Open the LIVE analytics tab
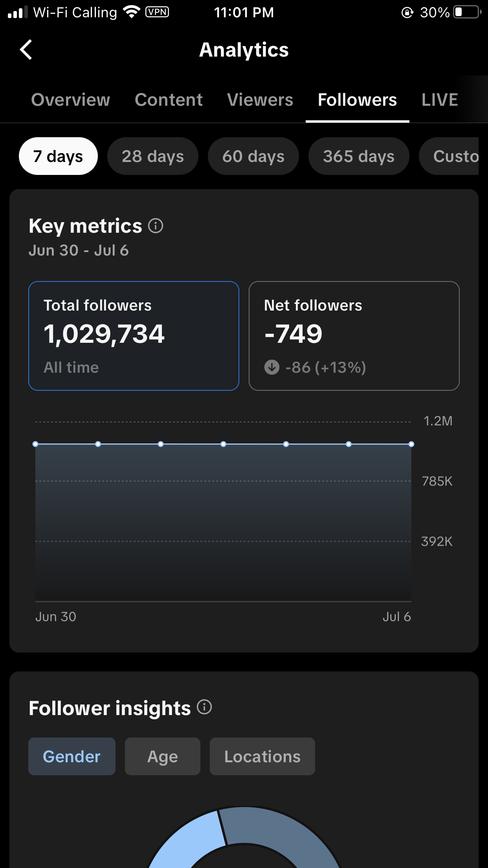 click(440, 100)
